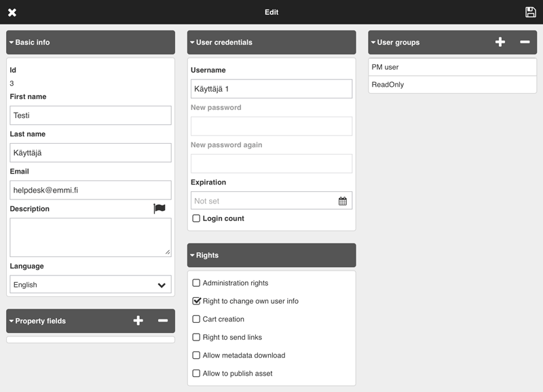Select the ReadOnly group row
The image size is (543, 392).
pyautogui.click(x=453, y=85)
